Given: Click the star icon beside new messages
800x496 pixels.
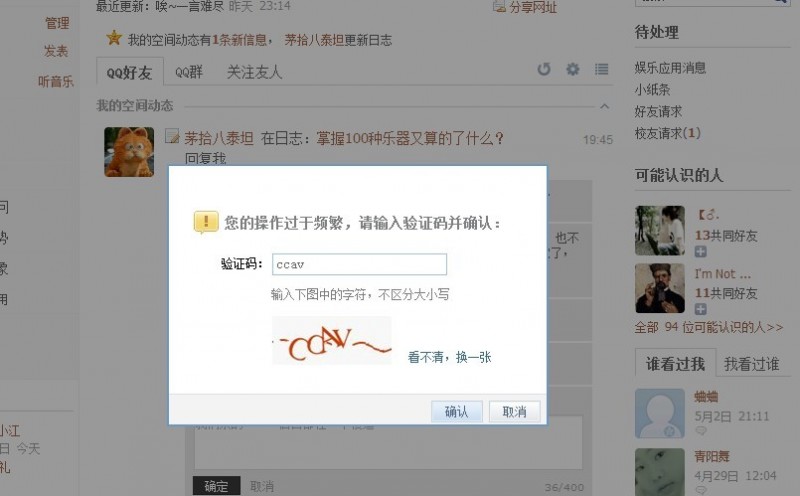Looking at the screenshot, I should (114, 38).
